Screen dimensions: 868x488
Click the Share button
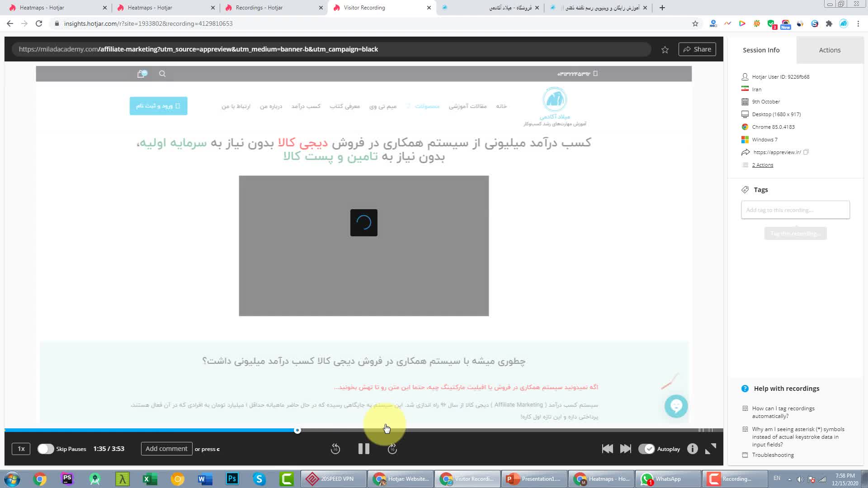pyautogui.click(x=697, y=49)
